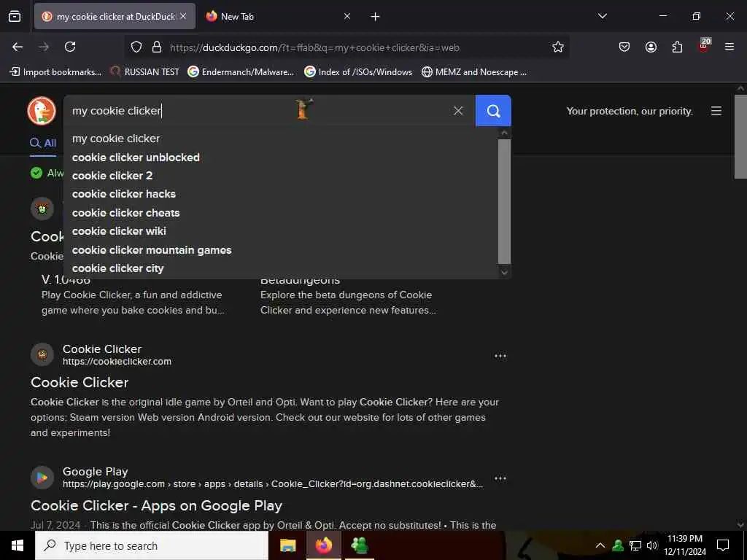Screen dimensions: 747x560
Task: Open File Explorer from taskbar
Action: coord(287,545)
